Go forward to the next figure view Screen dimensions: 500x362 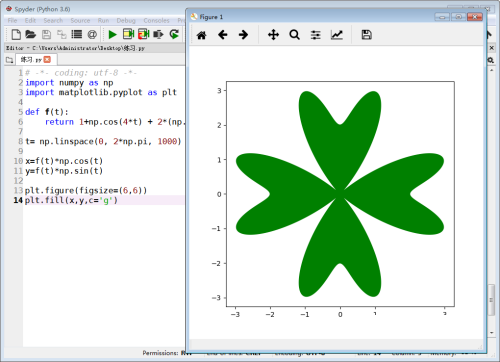click(243, 35)
